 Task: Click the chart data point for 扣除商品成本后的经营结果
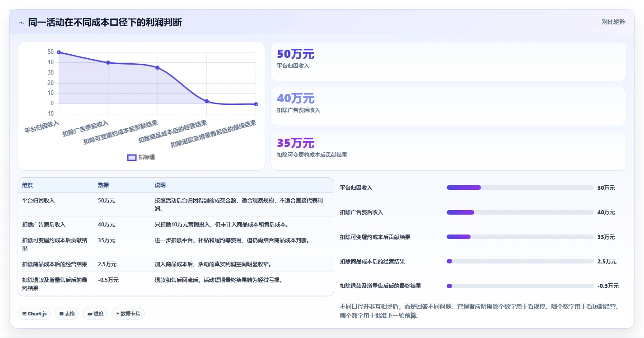207,101
